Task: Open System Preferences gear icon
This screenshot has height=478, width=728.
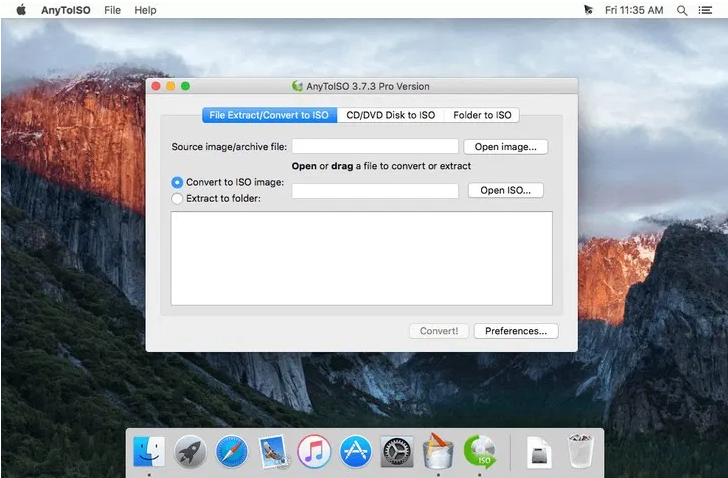Action: (x=397, y=452)
